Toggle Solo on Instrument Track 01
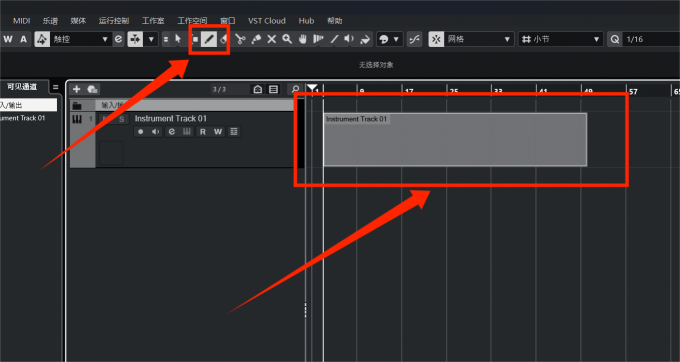 pyautogui.click(x=121, y=119)
